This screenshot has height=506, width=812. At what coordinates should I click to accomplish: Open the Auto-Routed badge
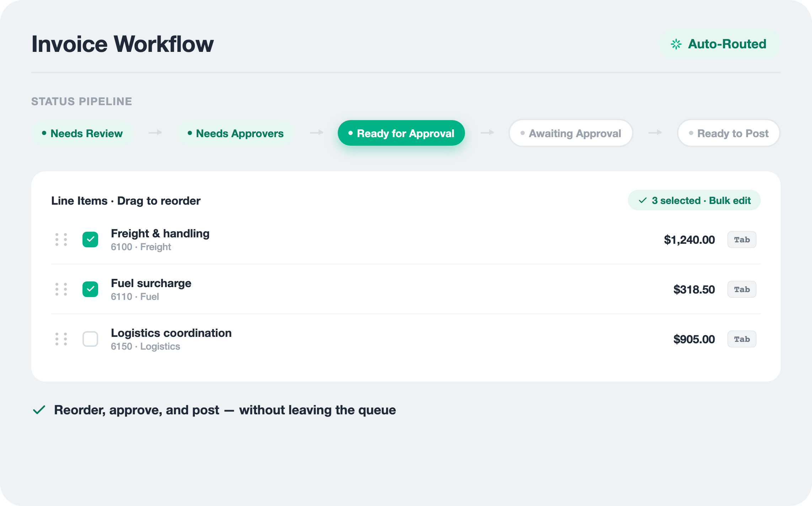click(720, 44)
